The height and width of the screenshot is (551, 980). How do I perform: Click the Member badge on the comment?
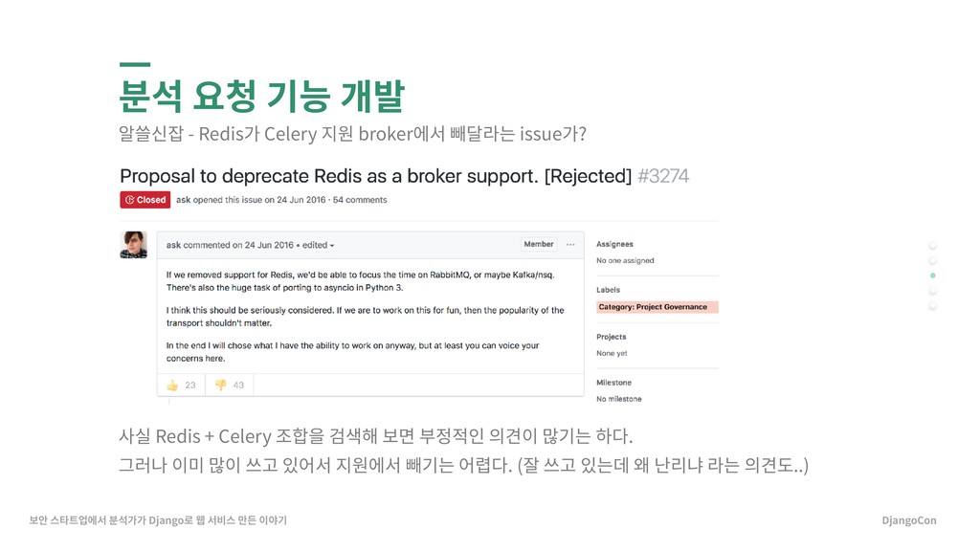[539, 244]
